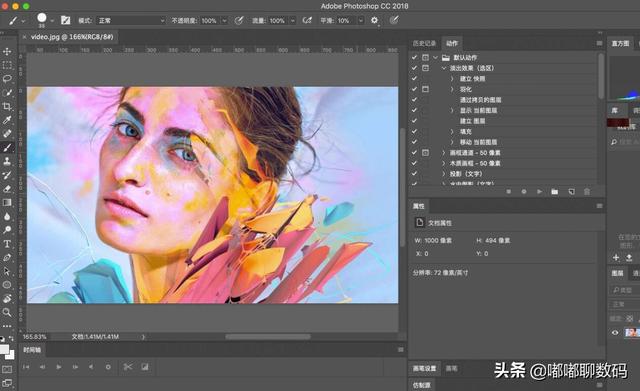Viewport: 640px width, 391px height.
Task: Switch to the 历史记录 tab
Action: pyautogui.click(x=424, y=43)
